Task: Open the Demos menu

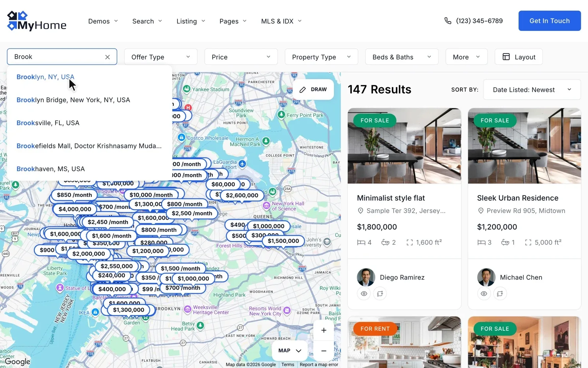Action: [x=103, y=21]
